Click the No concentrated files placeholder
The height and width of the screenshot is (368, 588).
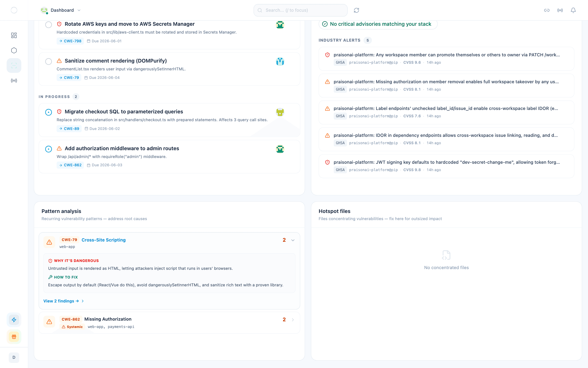point(446,260)
